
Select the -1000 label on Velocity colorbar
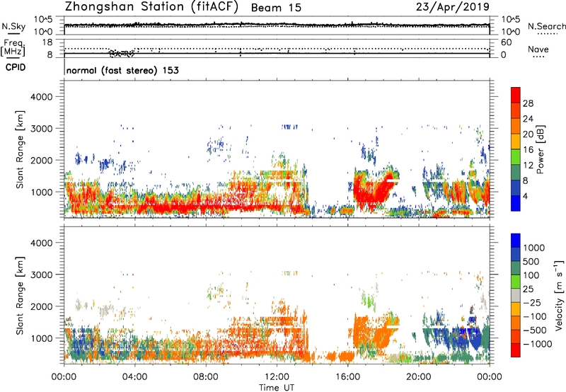[537, 344]
